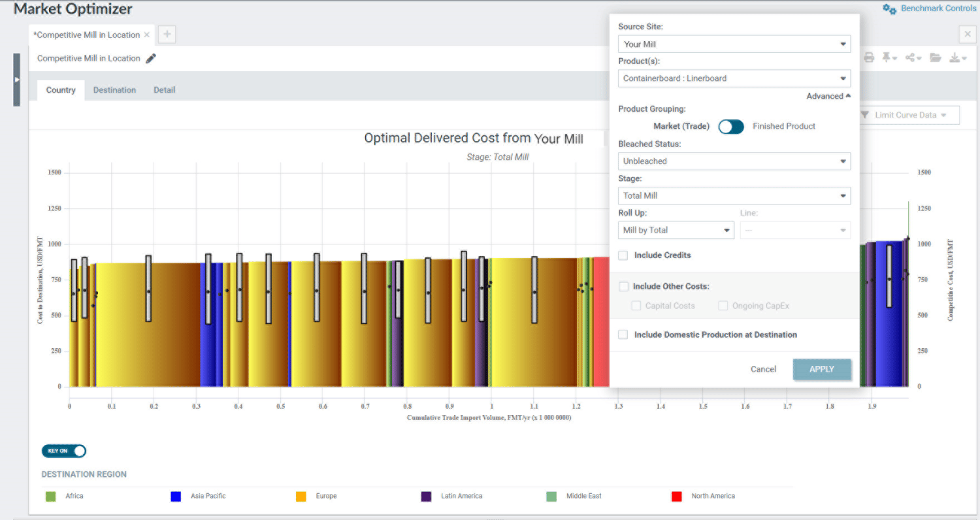This screenshot has width=980, height=520.
Task: Open the folder icon in the toolbar
Action: 934,57
